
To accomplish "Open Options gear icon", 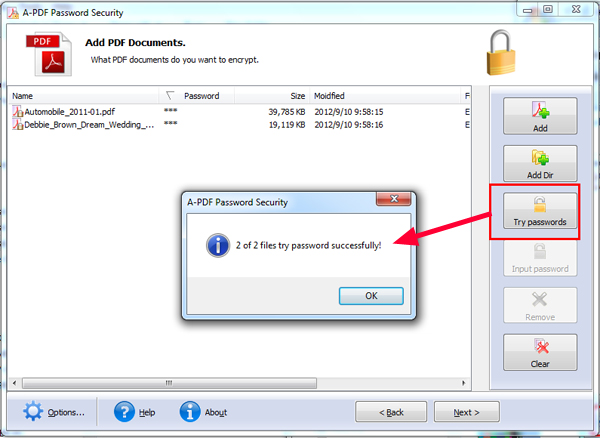I will pyautogui.click(x=33, y=412).
